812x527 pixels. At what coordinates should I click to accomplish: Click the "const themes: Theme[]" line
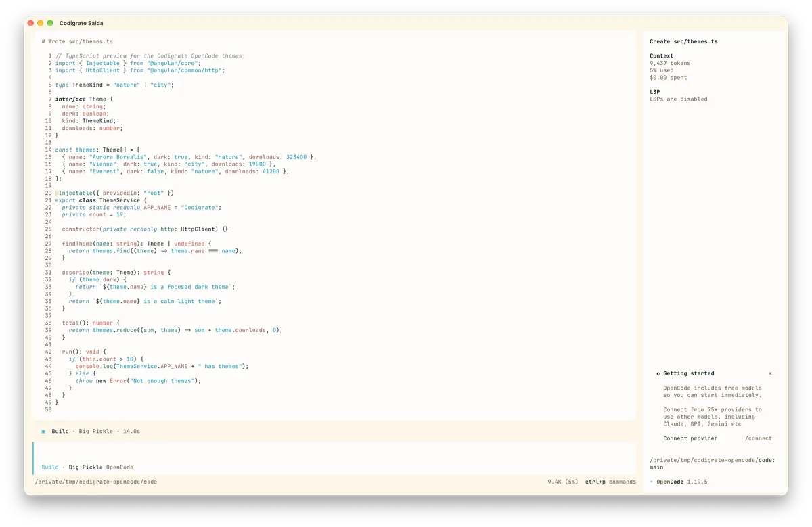(97, 150)
